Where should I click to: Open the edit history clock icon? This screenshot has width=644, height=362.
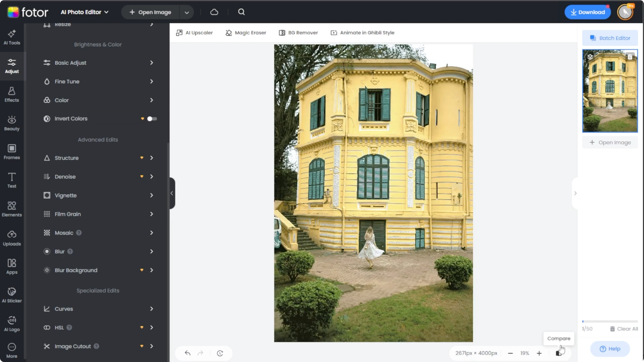point(220,353)
